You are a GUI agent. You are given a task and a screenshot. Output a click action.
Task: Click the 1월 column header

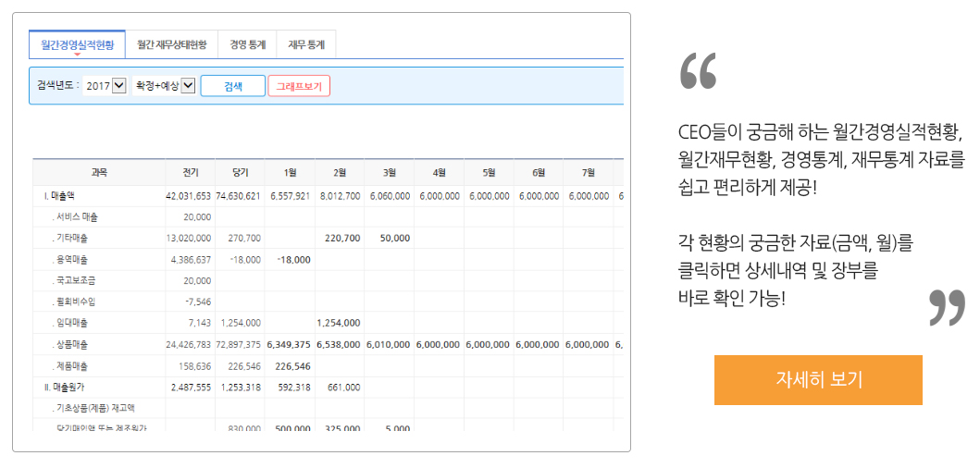pos(290,172)
